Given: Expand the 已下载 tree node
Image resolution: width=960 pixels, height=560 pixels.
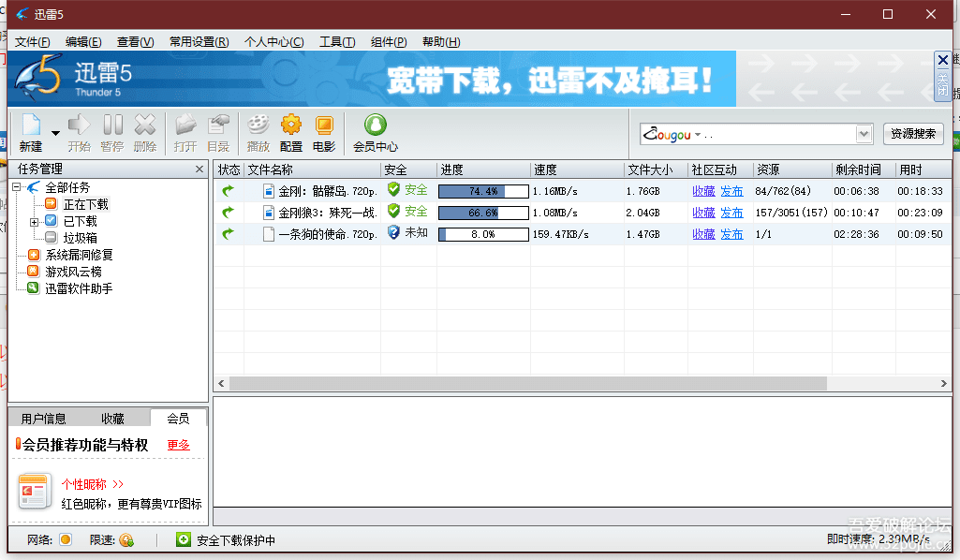Looking at the screenshot, I should (35, 222).
